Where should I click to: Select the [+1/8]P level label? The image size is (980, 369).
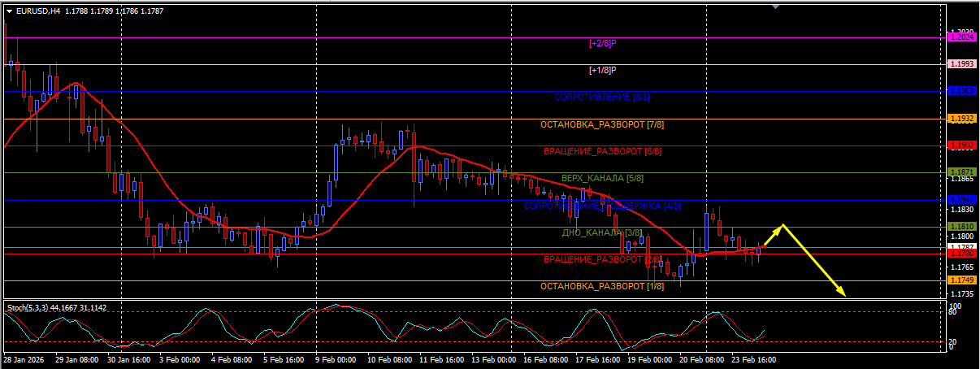point(603,70)
